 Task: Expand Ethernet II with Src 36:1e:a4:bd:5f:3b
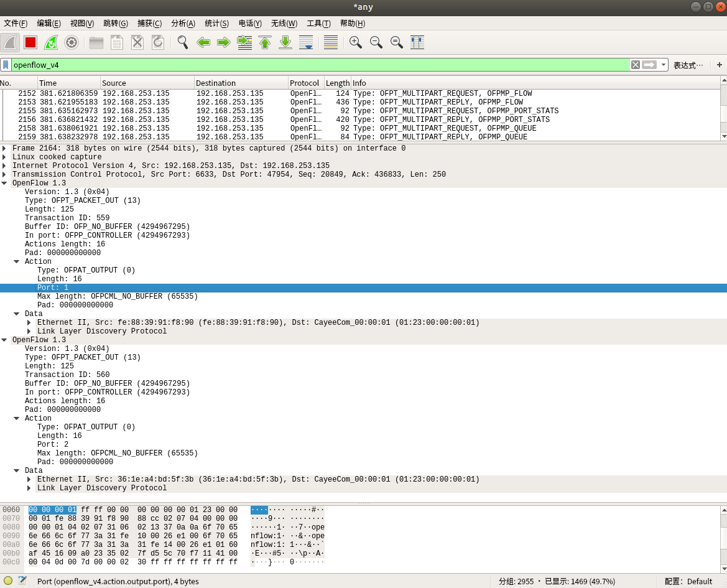(x=29, y=480)
